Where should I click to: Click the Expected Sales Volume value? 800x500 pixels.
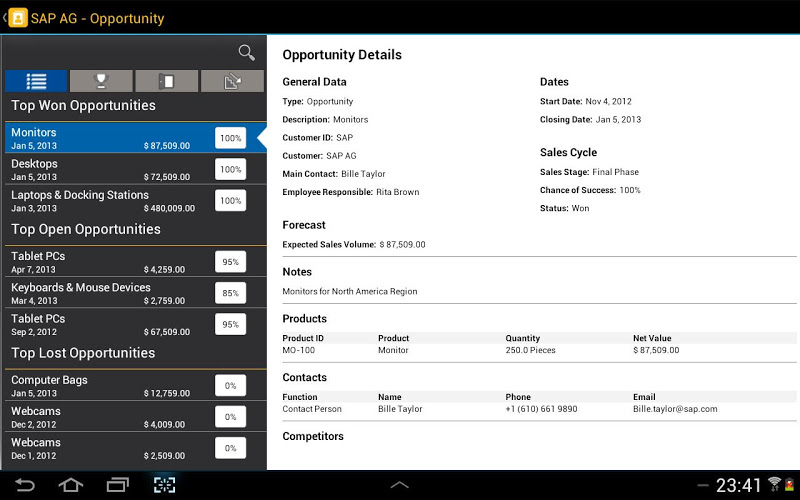pos(403,244)
